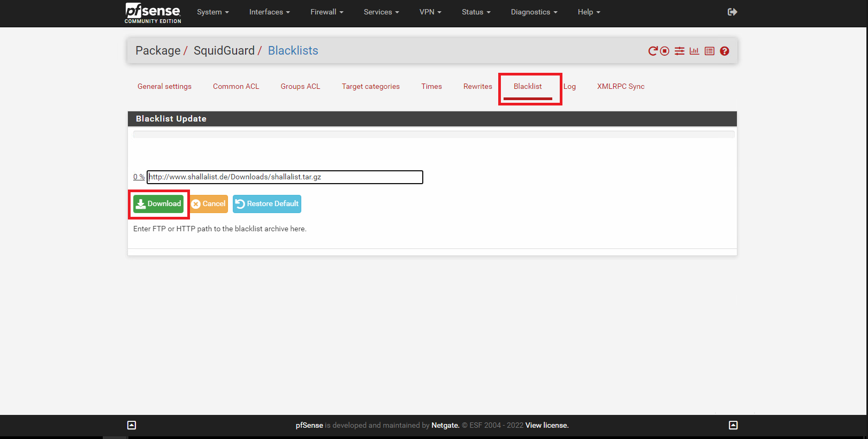Click the pfSense Community Edition logo
This screenshot has width=868, height=439.
(153, 13)
